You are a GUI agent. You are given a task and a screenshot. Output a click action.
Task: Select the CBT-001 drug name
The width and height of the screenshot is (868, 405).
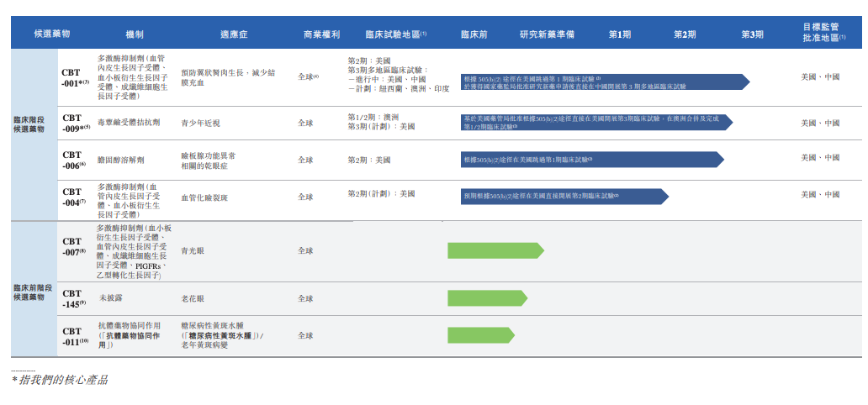(76, 77)
